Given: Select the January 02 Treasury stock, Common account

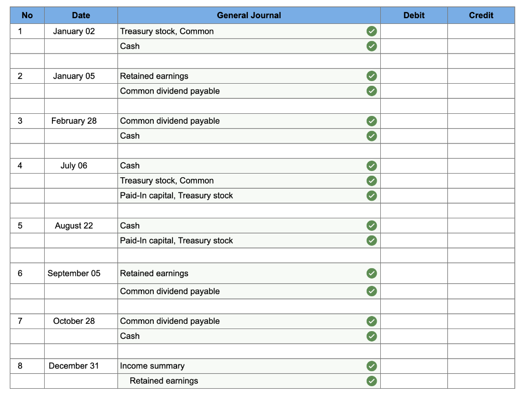Looking at the screenshot, I should (249, 31).
